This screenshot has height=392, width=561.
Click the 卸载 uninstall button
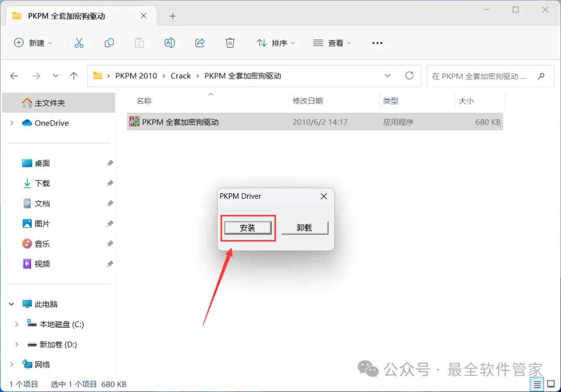click(304, 228)
